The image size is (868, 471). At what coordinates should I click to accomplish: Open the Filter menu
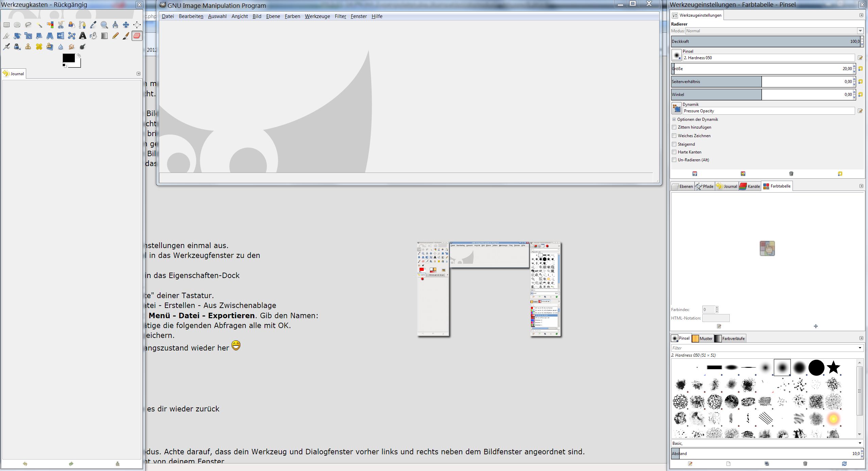340,16
